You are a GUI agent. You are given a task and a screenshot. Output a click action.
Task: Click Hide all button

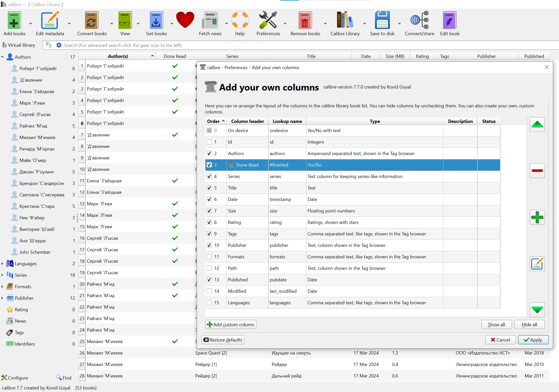pos(529,324)
